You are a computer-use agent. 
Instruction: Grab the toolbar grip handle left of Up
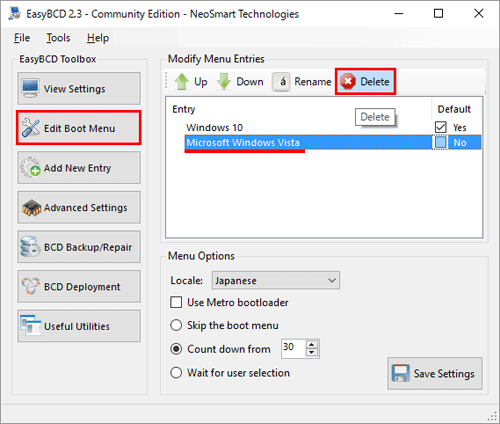pos(166,81)
